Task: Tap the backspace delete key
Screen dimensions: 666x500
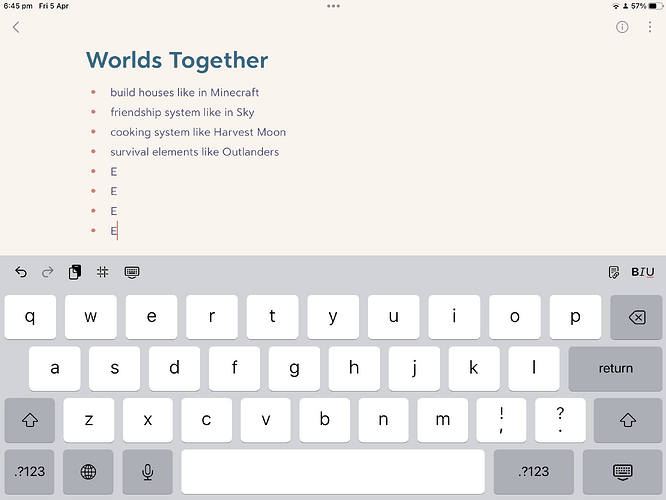Action: [636, 317]
